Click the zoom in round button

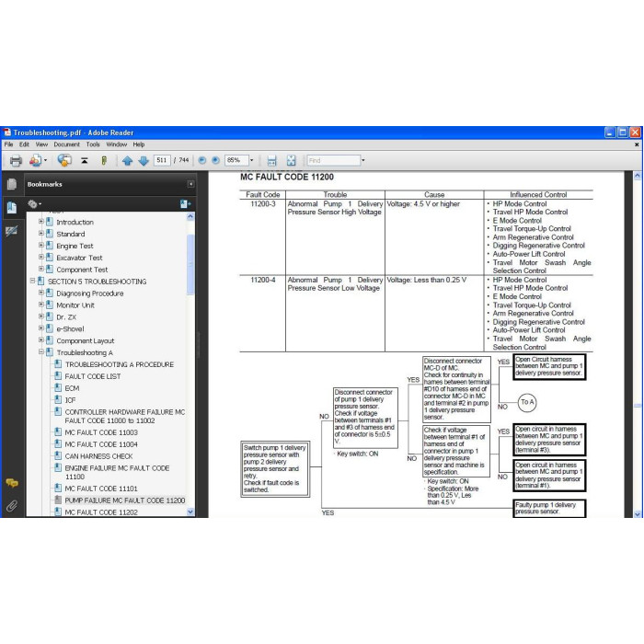pos(215,160)
